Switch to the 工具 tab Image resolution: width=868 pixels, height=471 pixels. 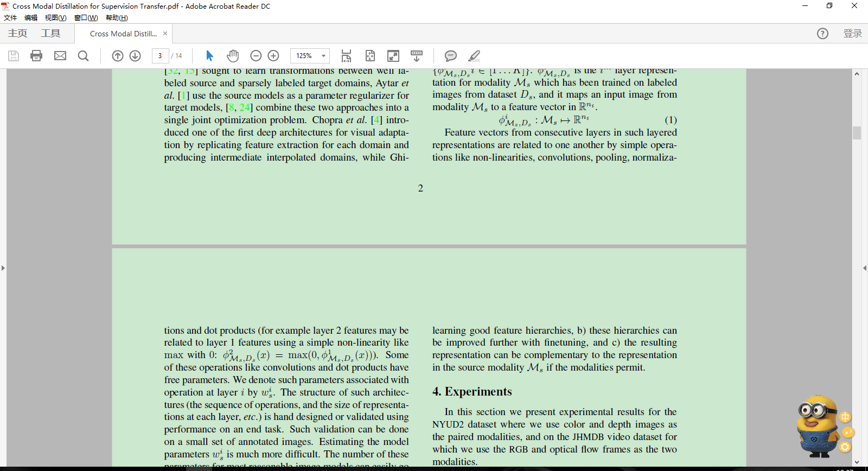50,34
